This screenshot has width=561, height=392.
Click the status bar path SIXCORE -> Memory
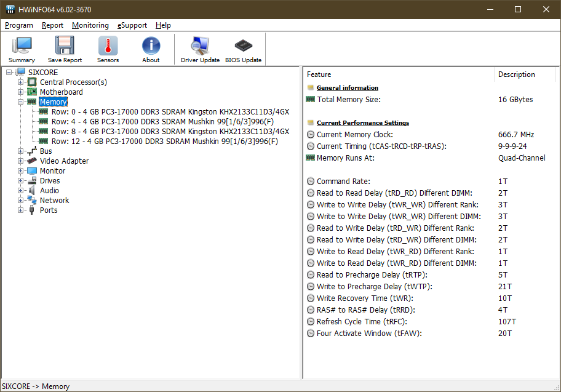[x=36, y=386]
